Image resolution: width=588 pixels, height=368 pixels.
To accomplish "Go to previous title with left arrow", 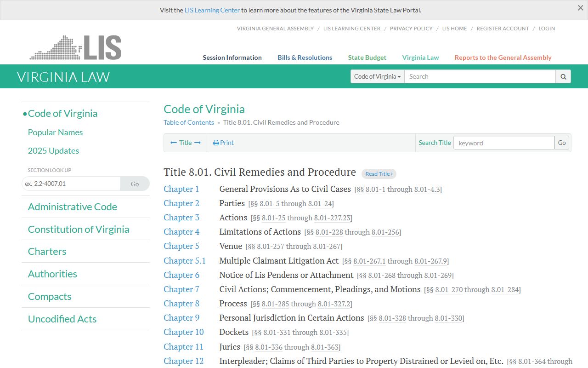I will (174, 143).
